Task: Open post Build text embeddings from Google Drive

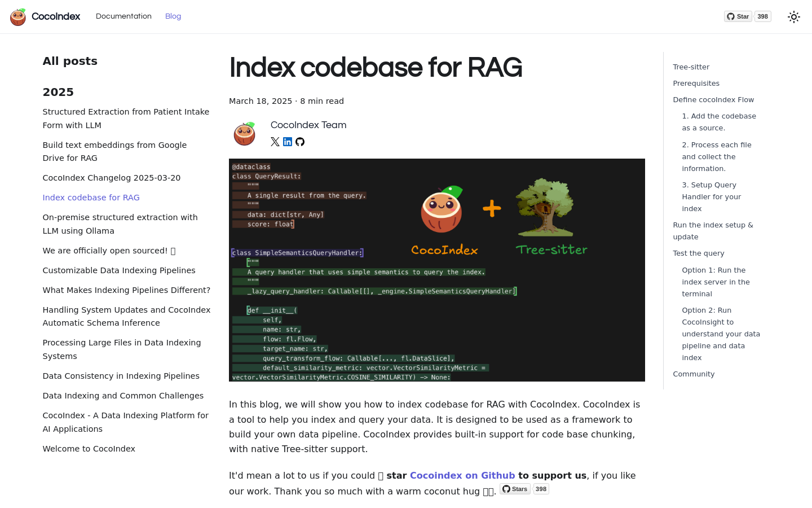Action: pos(115,151)
